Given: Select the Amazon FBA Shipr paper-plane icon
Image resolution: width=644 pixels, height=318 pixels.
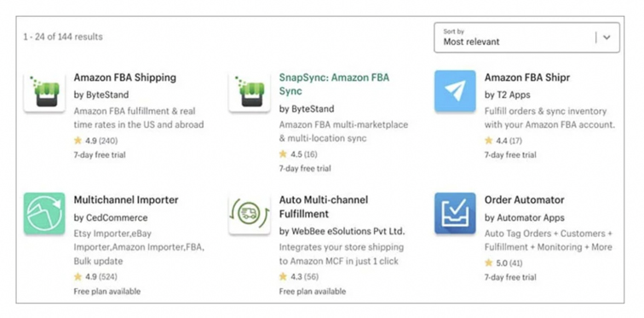Looking at the screenshot, I should (x=455, y=91).
